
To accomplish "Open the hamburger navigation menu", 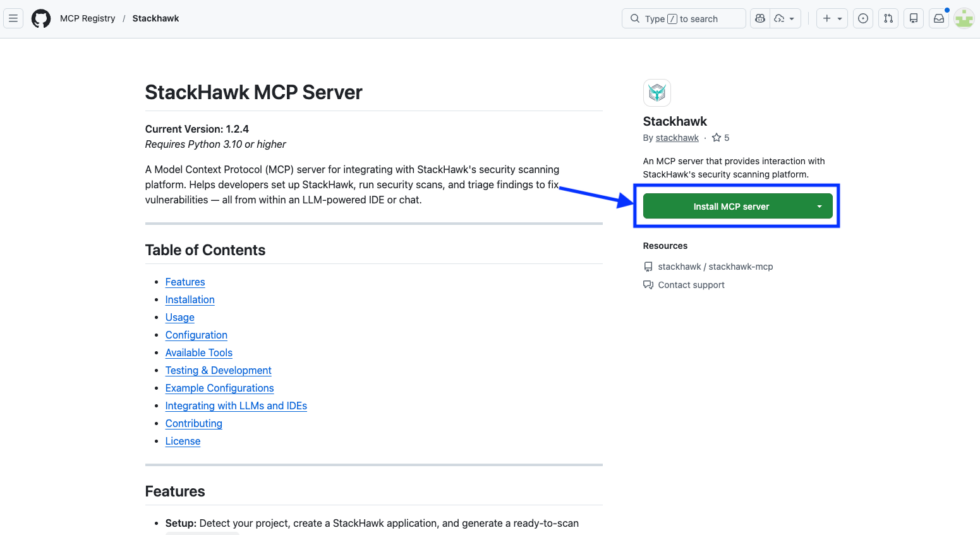I will [13, 19].
